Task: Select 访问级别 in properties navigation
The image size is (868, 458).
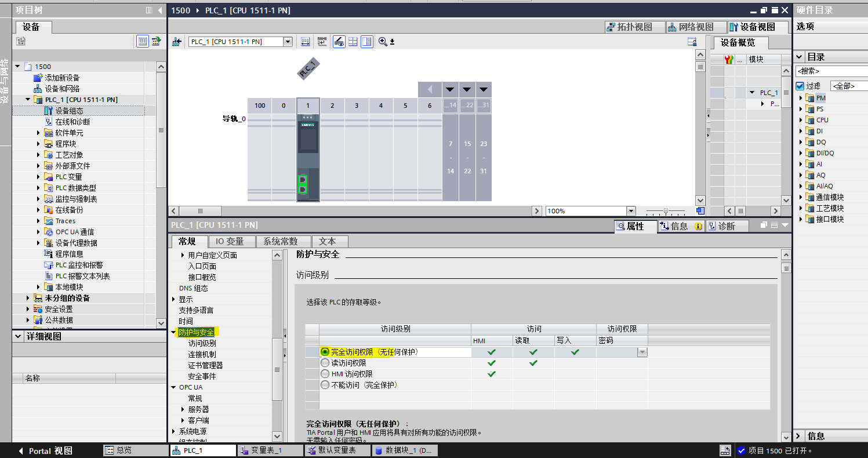Action: click(x=202, y=343)
